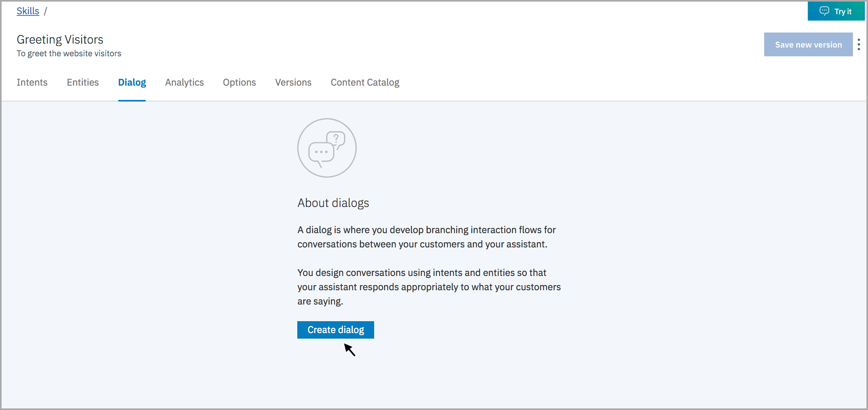Click the breadcrumb slash separator

click(46, 11)
